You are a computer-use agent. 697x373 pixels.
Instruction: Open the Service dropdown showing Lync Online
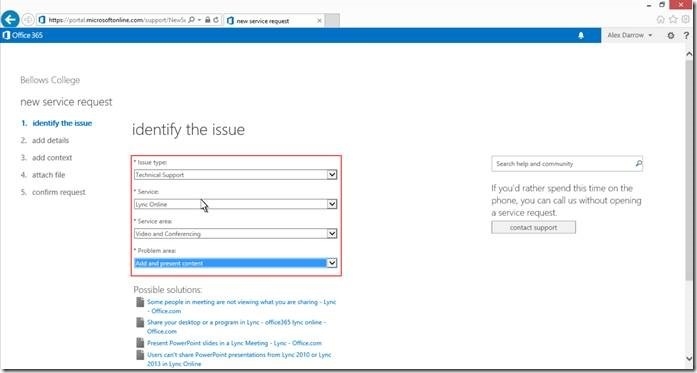(236, 204)
